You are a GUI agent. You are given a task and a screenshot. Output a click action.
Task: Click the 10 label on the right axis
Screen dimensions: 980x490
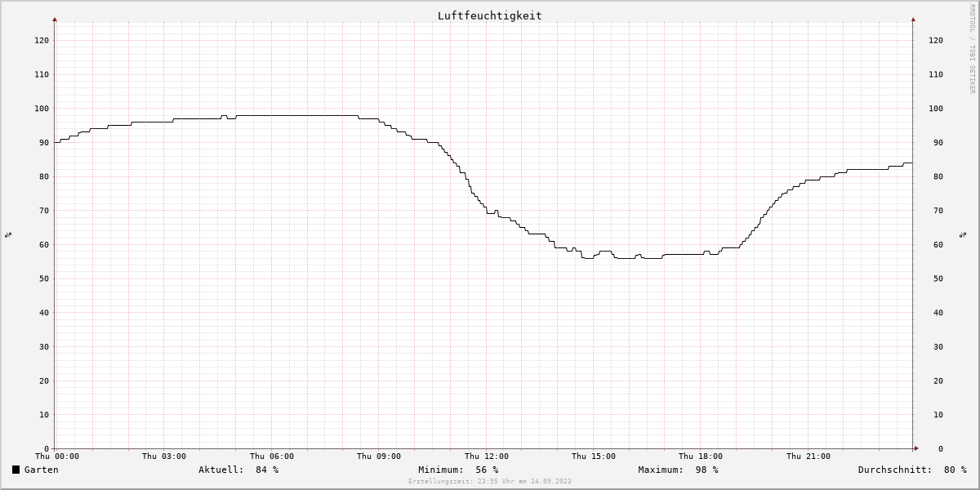(939, 415)
